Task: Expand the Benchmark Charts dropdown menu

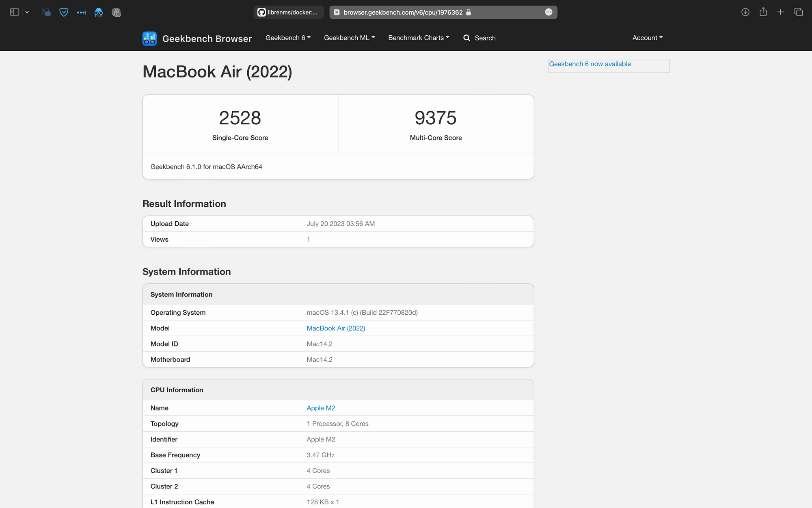Action: pyautogui.click(x=418, y=37)
